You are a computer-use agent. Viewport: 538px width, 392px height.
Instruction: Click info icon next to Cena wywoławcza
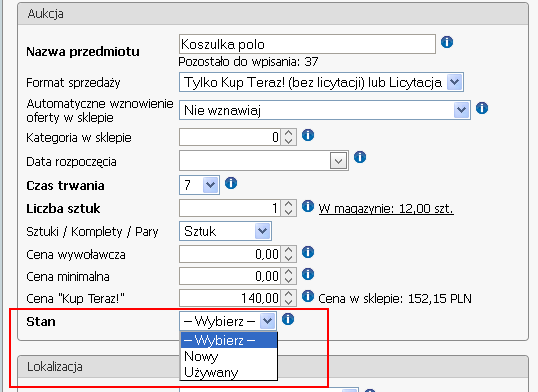tap(308, 252)
